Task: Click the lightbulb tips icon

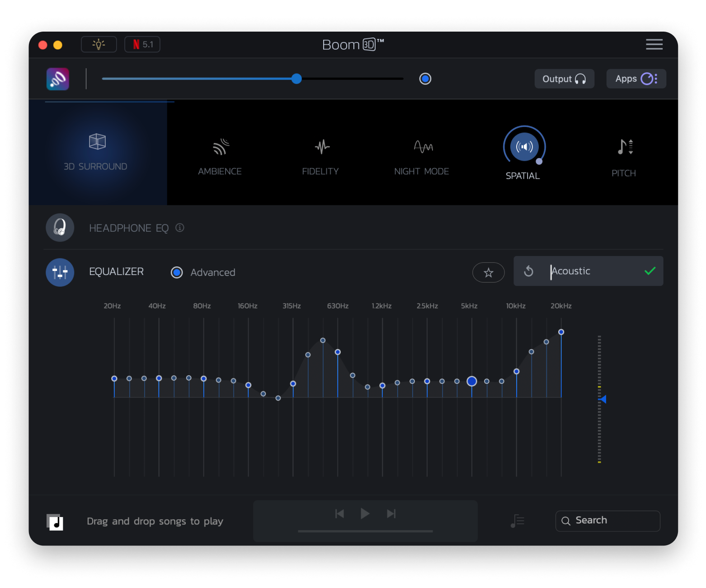Action: (99, 44)
